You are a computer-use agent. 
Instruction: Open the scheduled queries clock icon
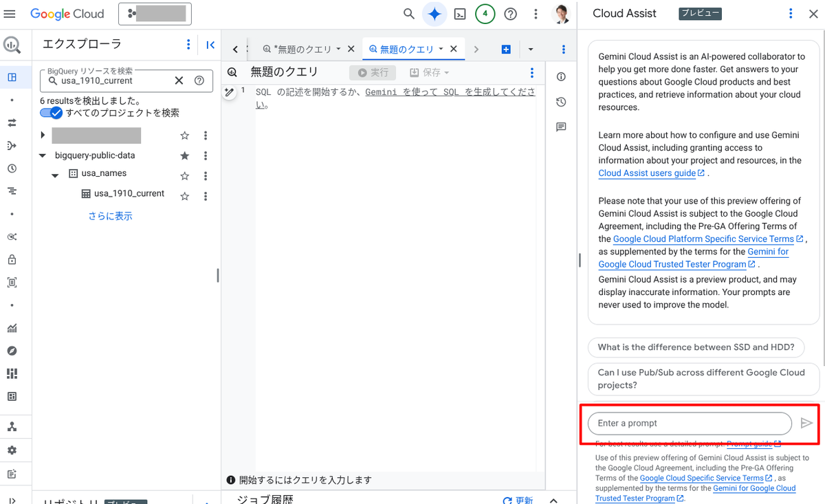click(12, 168)
